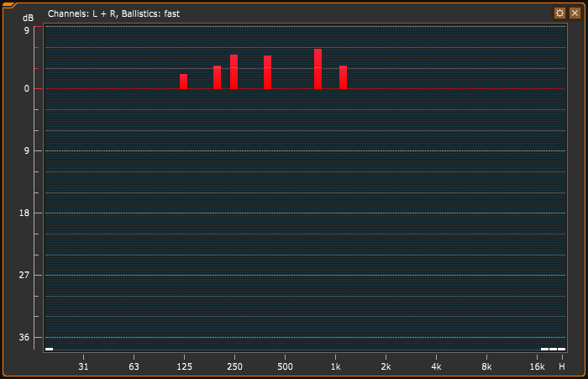Click the 250 Hz frequency label
This screenshot has width=588, height=379.
234,366
